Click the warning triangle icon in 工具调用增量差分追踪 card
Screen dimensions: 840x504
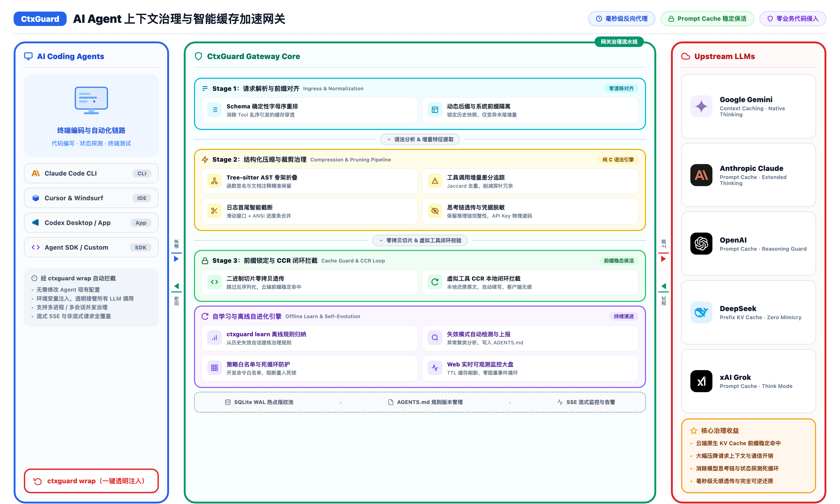(435, 181)
